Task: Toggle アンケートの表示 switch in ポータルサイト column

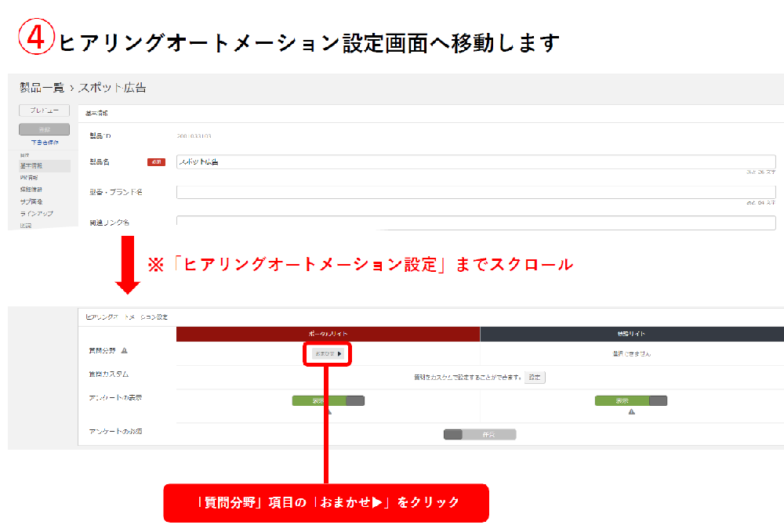Action: pyautogui.click(x=328, y=400)
